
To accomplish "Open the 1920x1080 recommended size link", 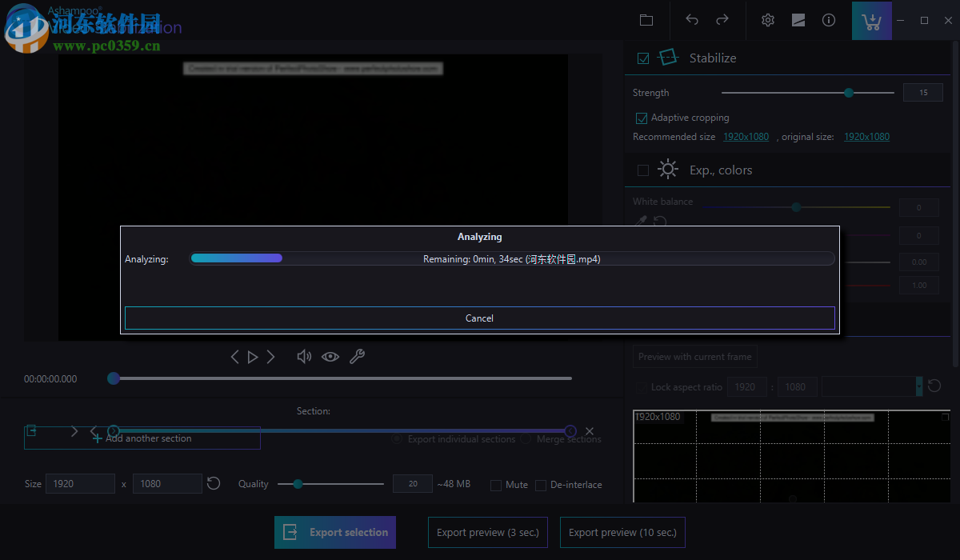I will (746, 136).
